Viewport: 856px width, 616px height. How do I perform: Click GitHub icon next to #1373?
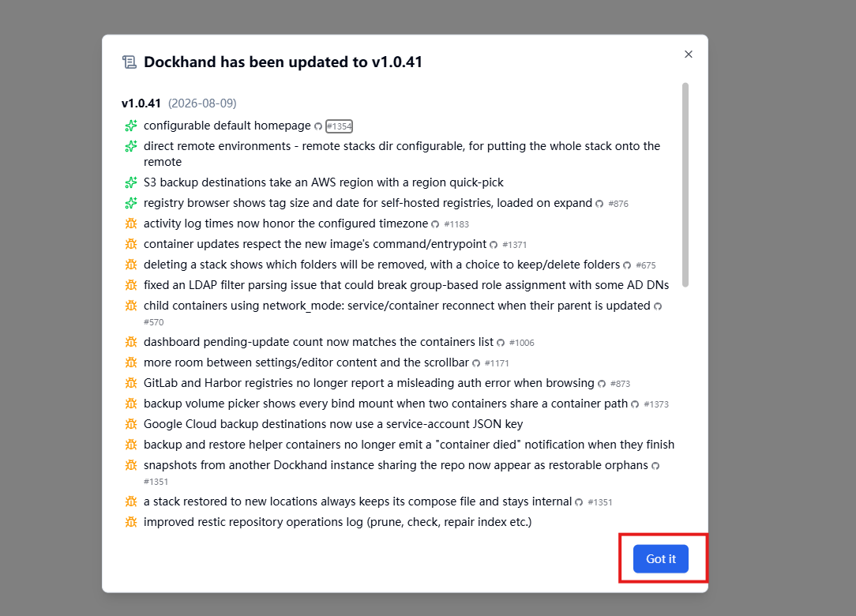coord(635,404)
